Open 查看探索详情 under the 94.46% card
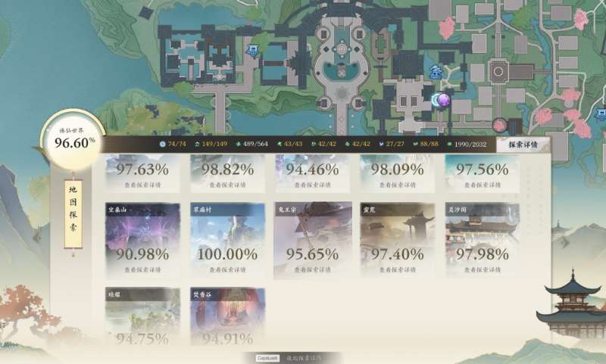606x364 pixels. 313,185
